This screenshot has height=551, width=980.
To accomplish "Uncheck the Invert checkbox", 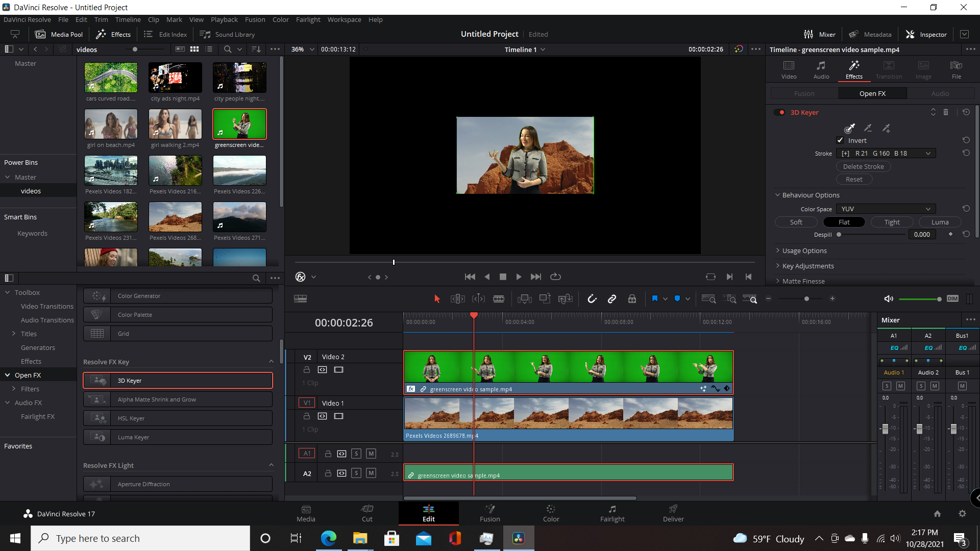I will [x=840, y=140].
